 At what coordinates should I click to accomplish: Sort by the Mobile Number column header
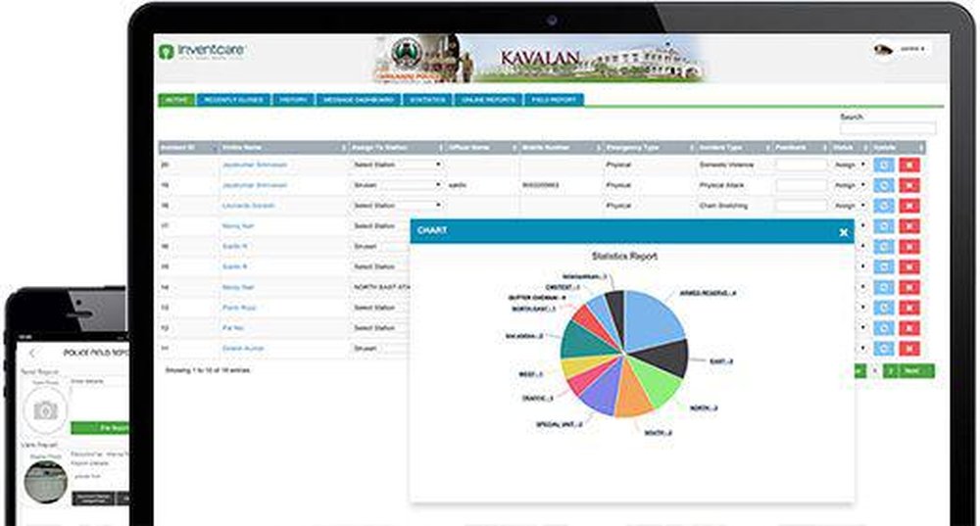point(561,148)
